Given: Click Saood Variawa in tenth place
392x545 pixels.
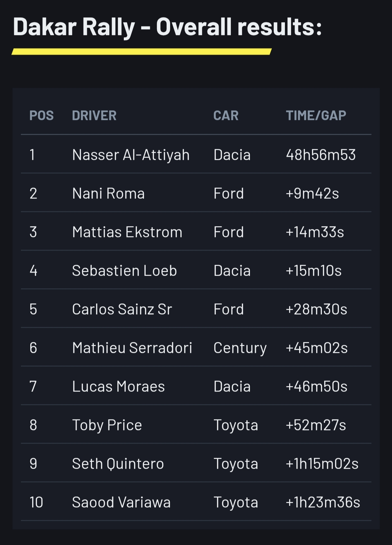Looking at the screenshot, I should click(121, 502).
